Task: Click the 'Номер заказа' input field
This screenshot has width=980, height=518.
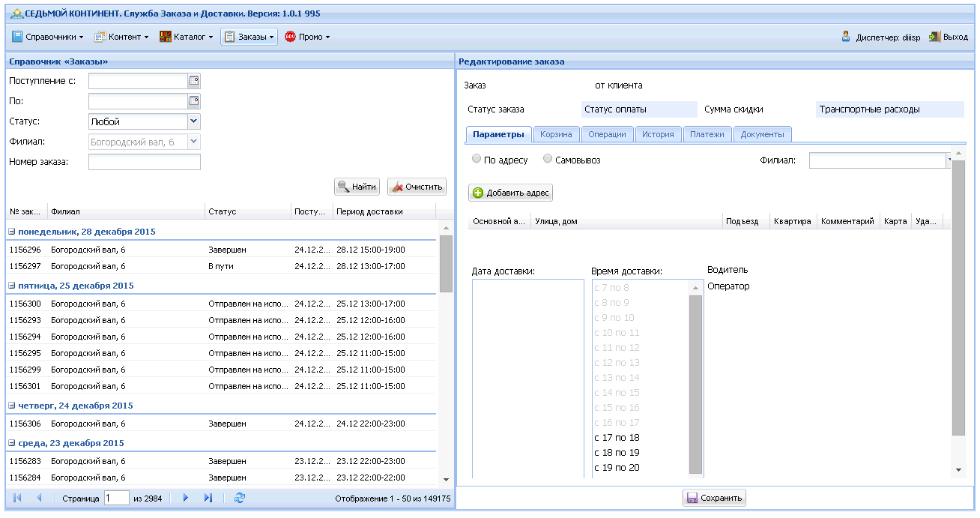Action: [144, 162]
